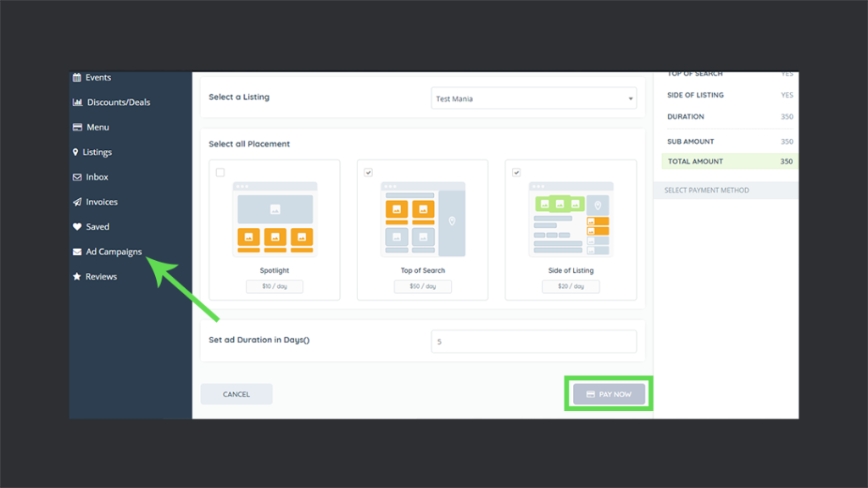Image resolution: width=868 pixels, height=488 pixels.
Task: Uncheck the Top of Search placement
Action: [367, 171]
